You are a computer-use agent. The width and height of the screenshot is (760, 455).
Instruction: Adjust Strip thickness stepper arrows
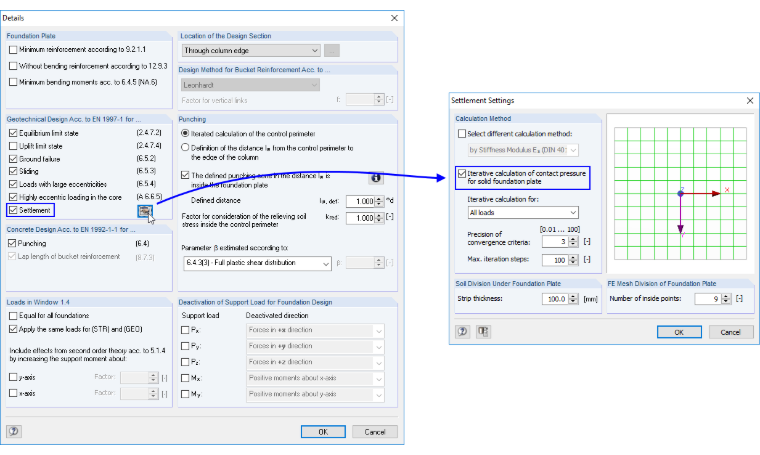(x=573, y=299)
